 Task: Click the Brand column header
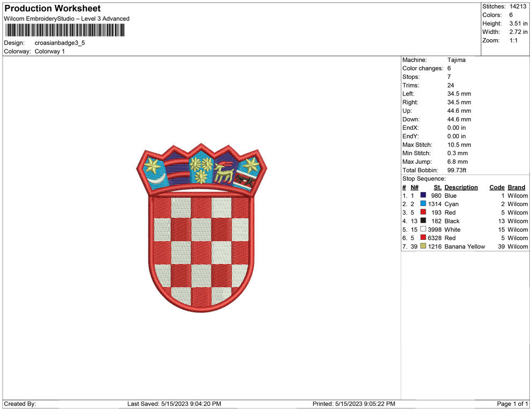tap(516, 187)
